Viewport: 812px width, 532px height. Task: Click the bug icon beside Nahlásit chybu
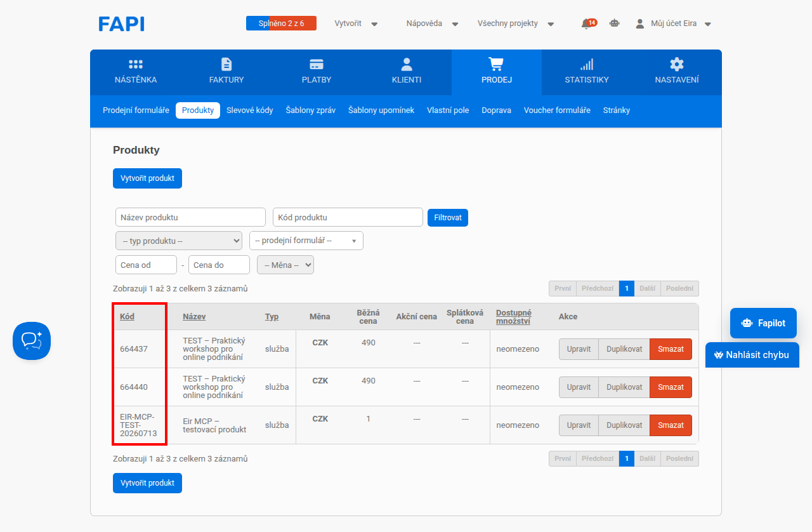click(x=719, y=355)
